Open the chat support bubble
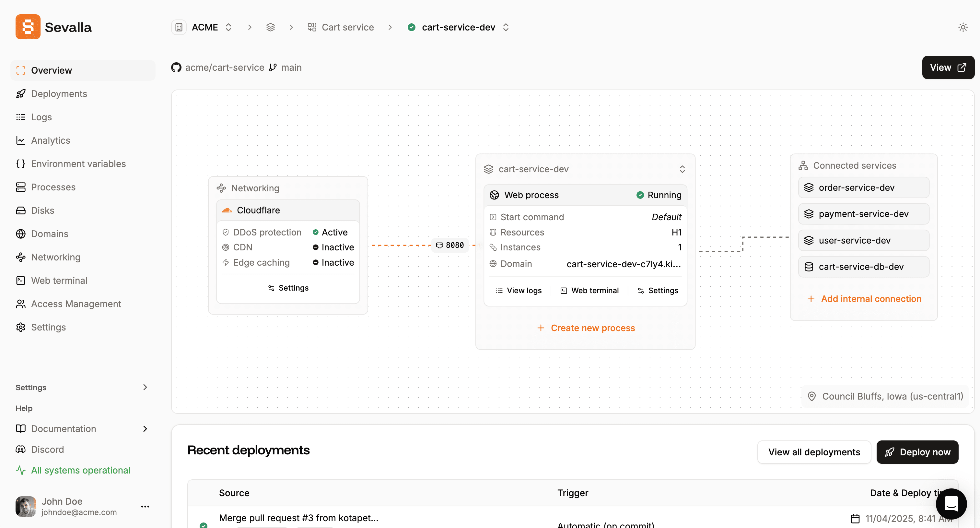This screenshot has height=528, width=980. tap(951, 504)
